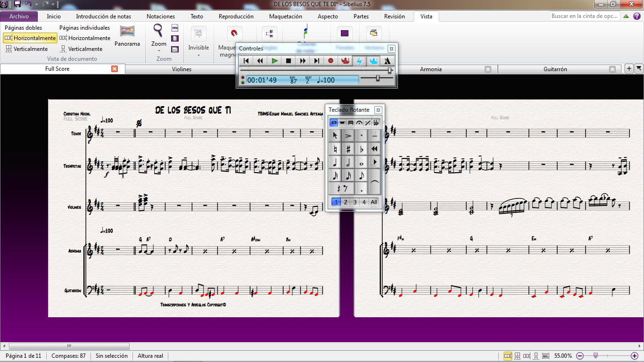644x362 pixels.
Task: Click the staccato dot key beside the accent
Action: [361, 136]
